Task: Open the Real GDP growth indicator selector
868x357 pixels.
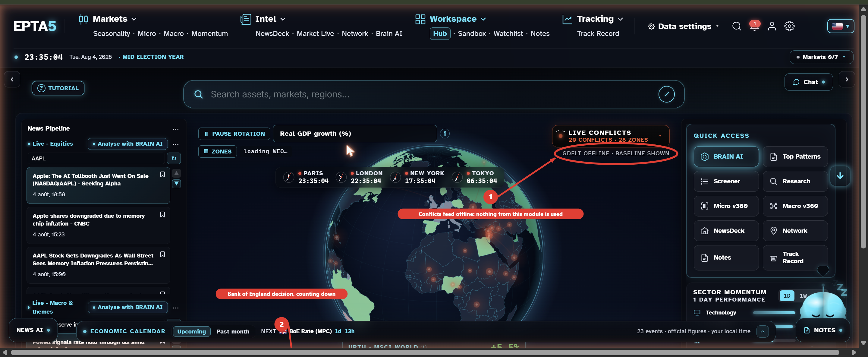Action: 355,134
